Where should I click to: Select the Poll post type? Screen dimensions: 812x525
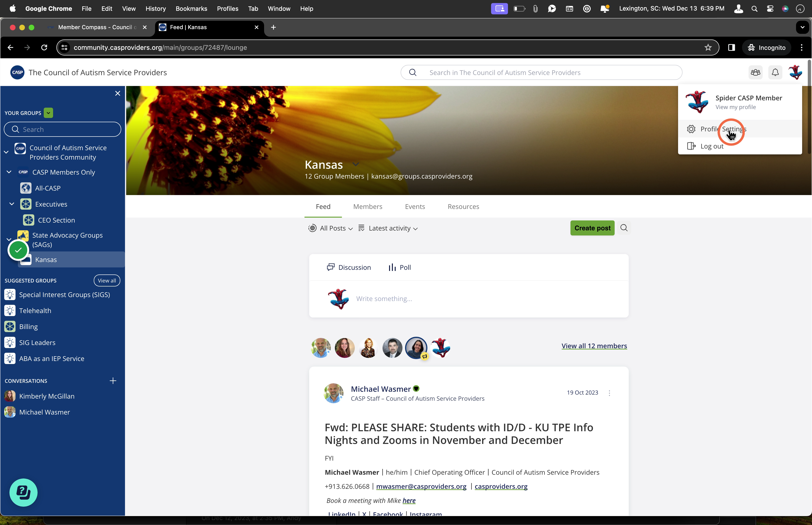400,267
